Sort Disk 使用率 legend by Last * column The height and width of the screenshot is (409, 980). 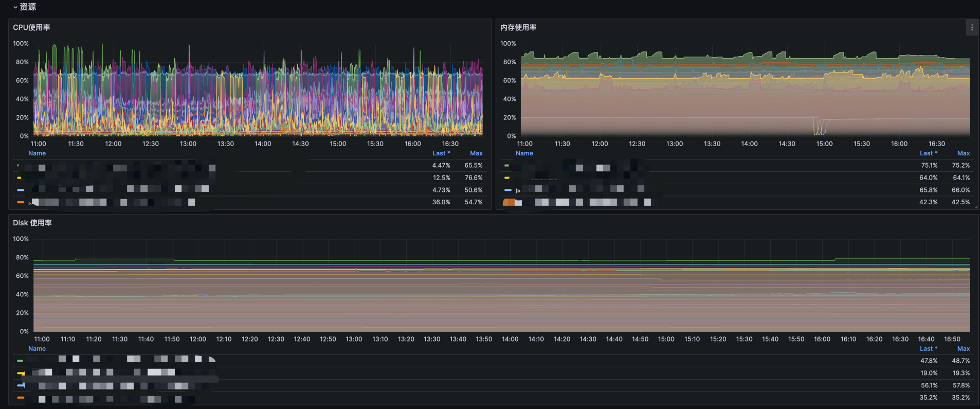[929, 349]
